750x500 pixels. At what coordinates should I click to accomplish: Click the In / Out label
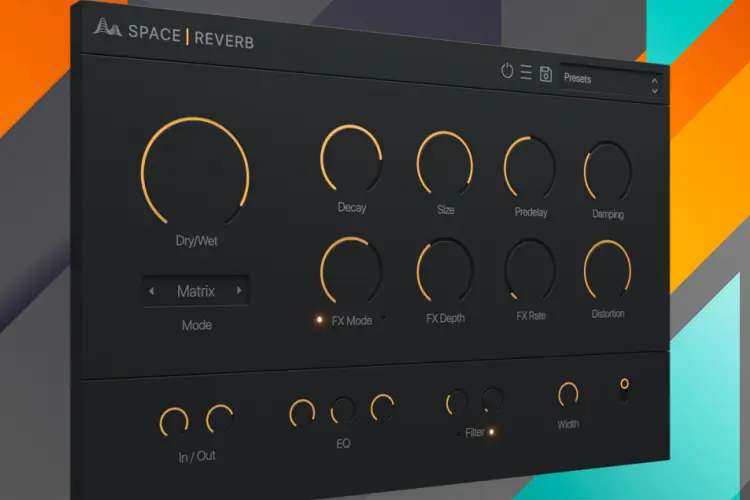coord(197,457)
